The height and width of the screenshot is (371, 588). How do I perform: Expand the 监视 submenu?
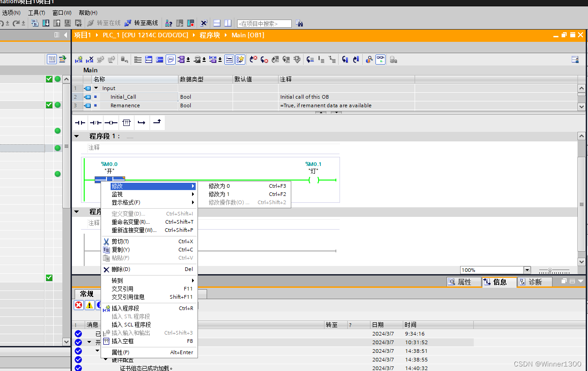click(x=153, y=194)
